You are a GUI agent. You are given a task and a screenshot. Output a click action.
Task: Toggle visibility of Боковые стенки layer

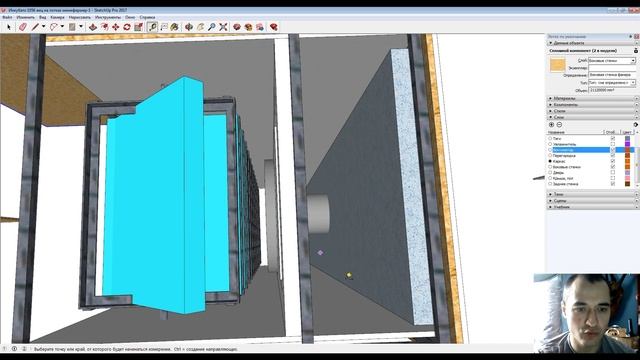tap(613, 167)
